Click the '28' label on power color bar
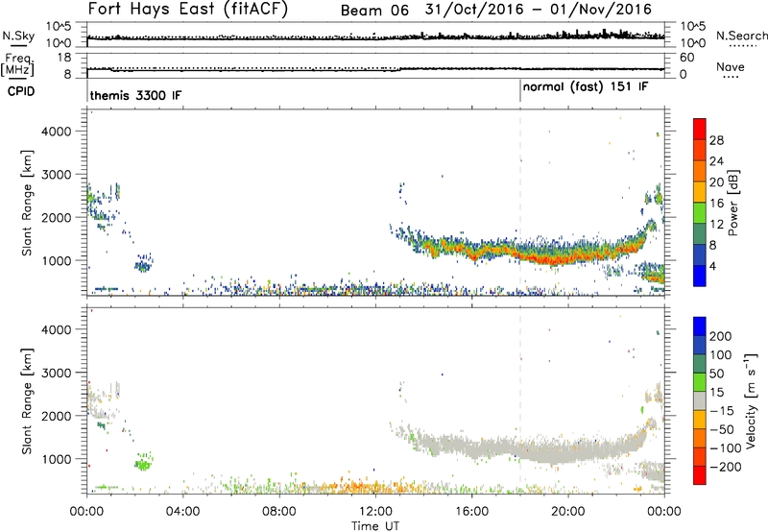The height and width of the screenshot is (532, 768). [716, 140]
